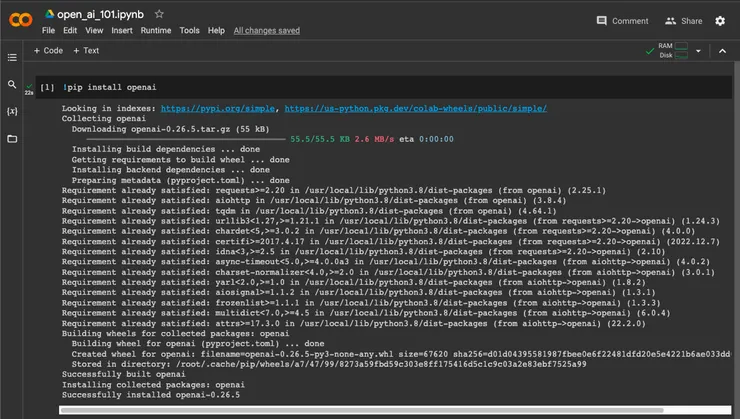The width and height of the screenshot is (740, 419).
Task: Click the "Successfully installed openai-0.26.5" line
Action: point(151,395)
